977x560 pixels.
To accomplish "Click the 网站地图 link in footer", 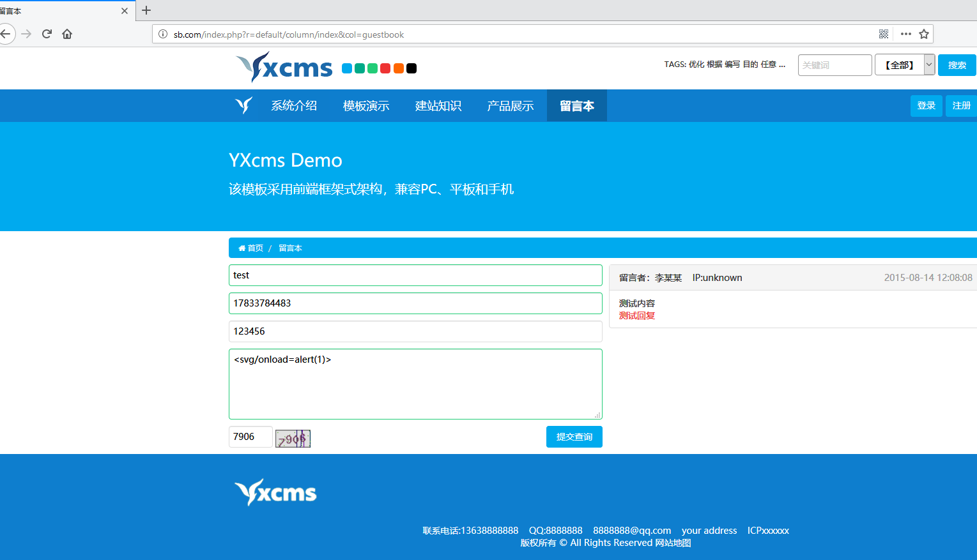I will pyautogui.click(x=672, y=542).
